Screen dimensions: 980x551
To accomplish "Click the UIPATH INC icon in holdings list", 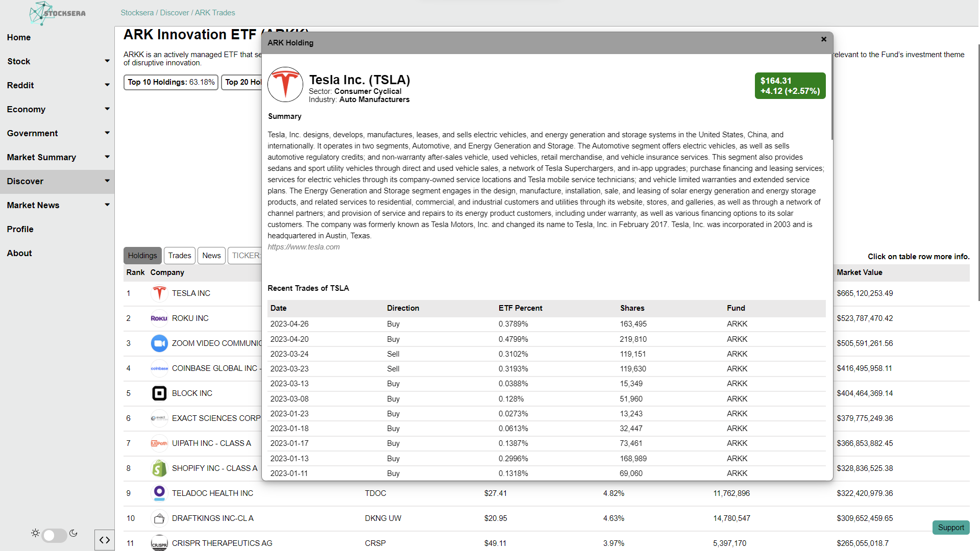I will (158, 443).
